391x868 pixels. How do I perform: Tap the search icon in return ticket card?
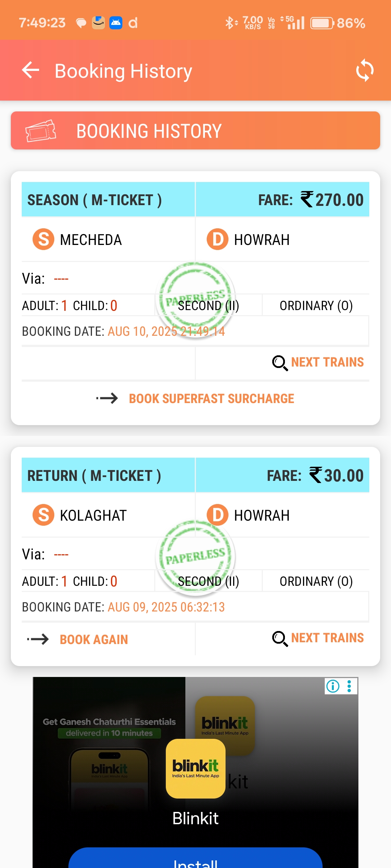click(x=280, y=639)
